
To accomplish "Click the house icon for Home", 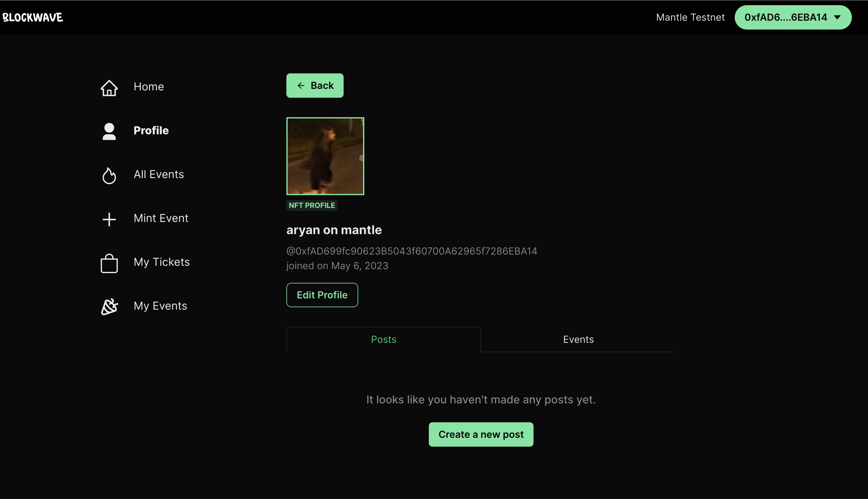I will pyautogui.click(x=109, y=88).
